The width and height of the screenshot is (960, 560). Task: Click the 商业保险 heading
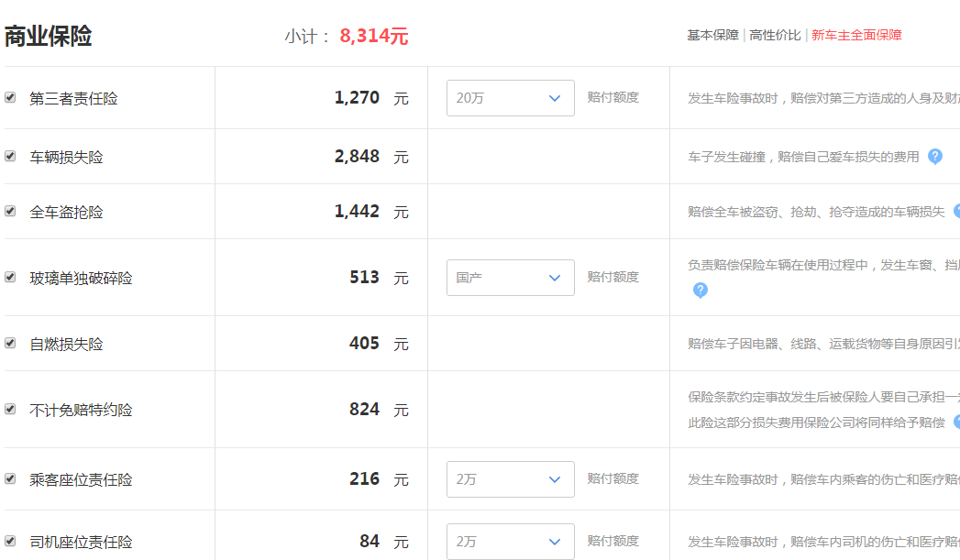tap(48, 36)
